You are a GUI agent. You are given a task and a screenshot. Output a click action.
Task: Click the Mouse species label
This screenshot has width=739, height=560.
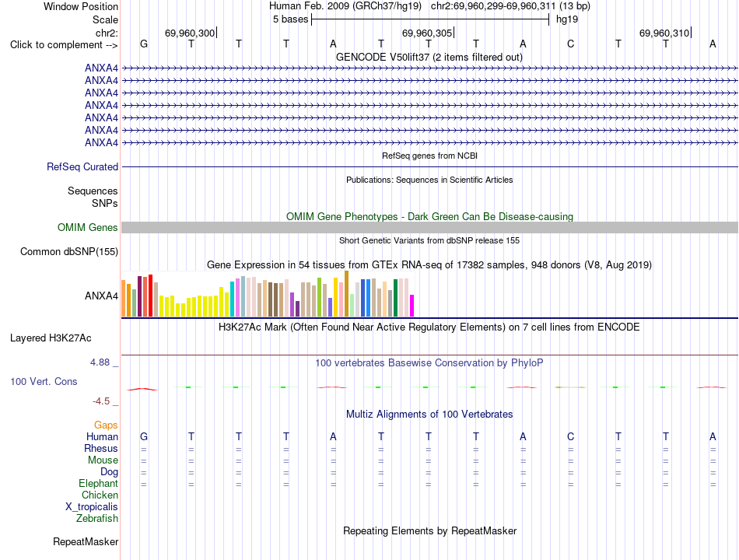tap(103, 460)
